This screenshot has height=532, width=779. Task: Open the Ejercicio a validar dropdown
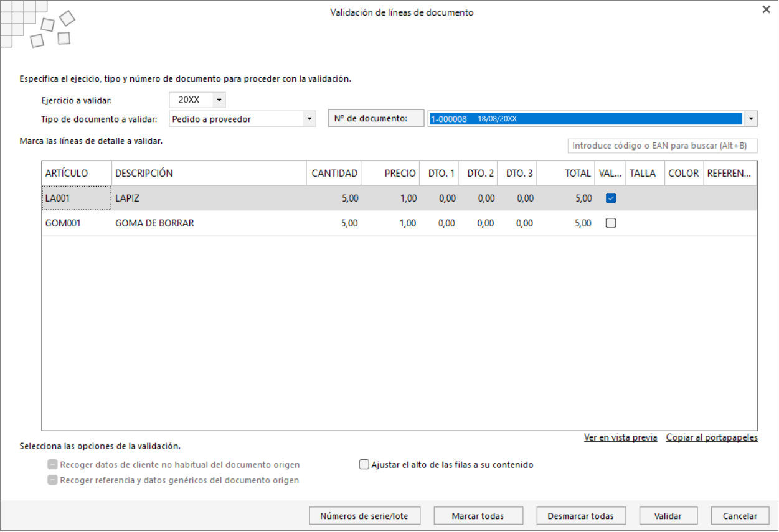[219, 100]
